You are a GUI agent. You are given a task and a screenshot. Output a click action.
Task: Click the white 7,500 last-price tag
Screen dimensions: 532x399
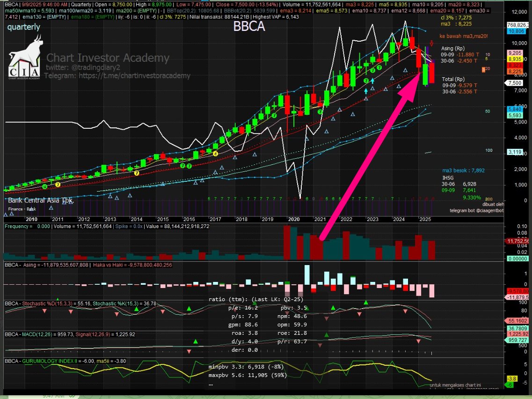515,83
